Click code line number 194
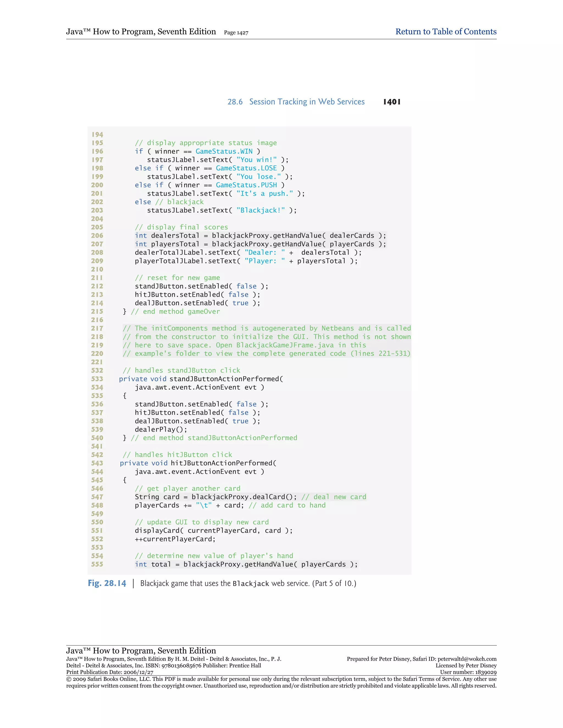Viewport: 563px width, 728px height. click(97, 135)
